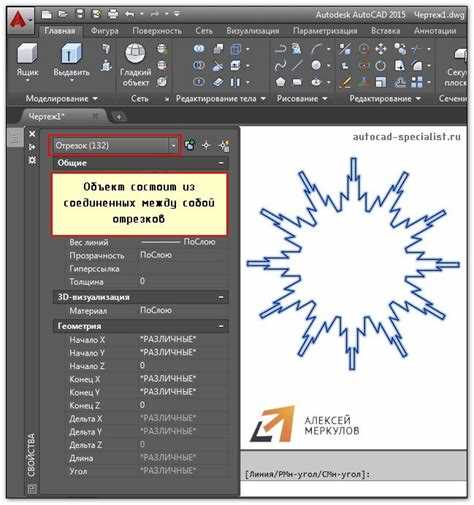
Task: Open the Вставка ribbon tab
Action: [385, 31]
